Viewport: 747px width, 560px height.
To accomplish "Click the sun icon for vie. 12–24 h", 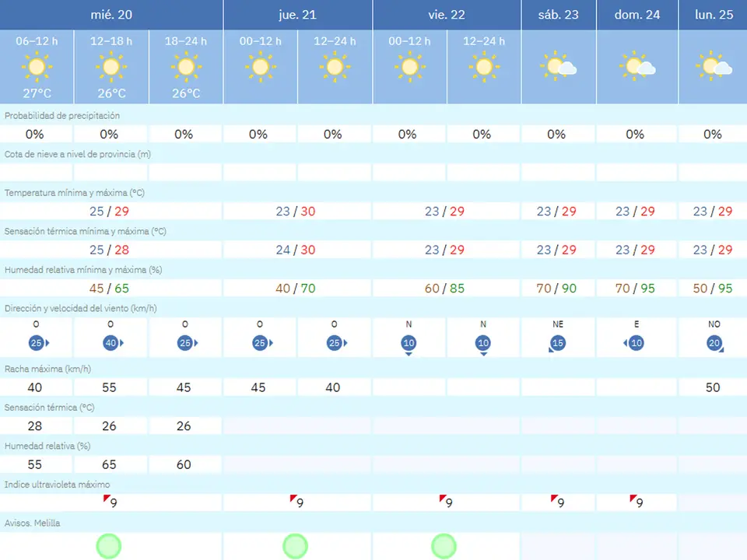I will pos(484,67).
